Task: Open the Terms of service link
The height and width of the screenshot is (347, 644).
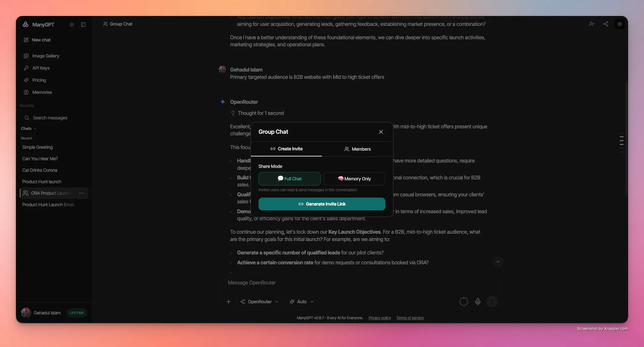Action: click(x=410, y=318)
